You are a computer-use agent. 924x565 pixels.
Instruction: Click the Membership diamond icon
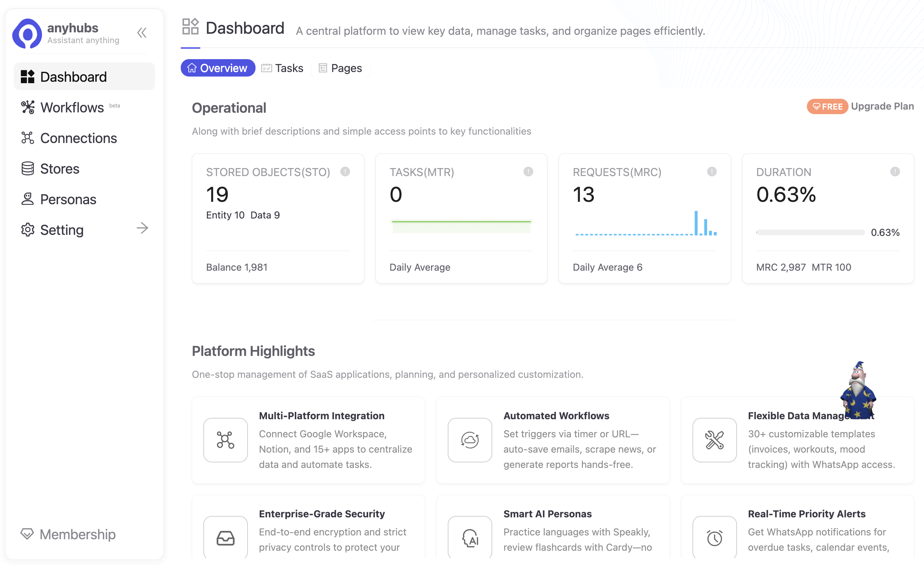pyautogui.click(x=27, y=534)
